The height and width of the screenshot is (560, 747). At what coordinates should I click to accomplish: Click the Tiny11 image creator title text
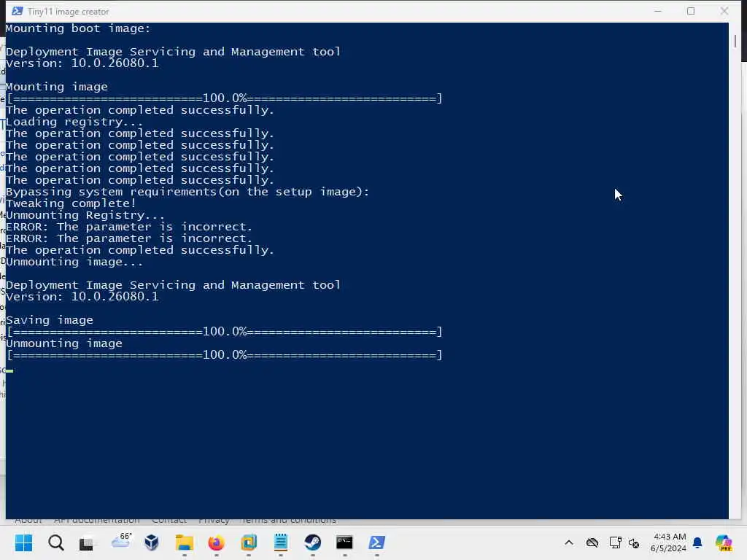tap(68, 12)
